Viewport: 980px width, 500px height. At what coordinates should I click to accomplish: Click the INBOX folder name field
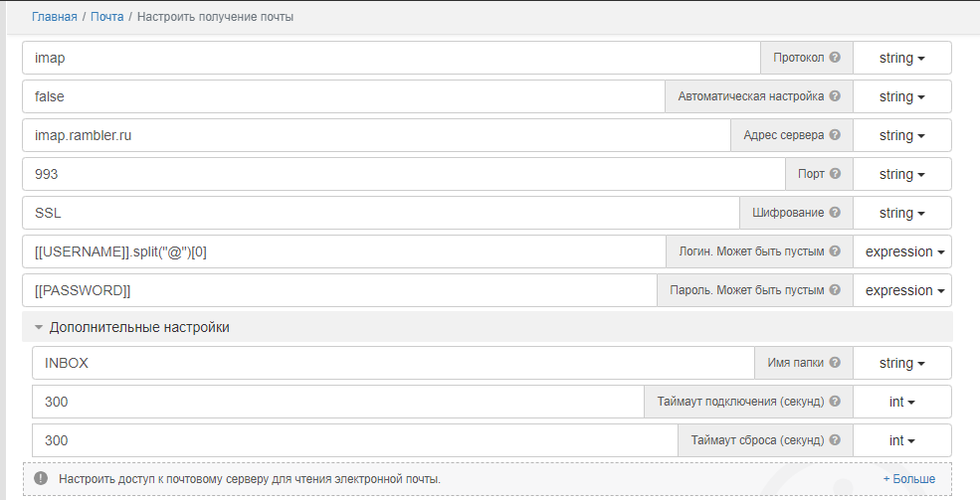pyautogui.click(x=388, y=363)
